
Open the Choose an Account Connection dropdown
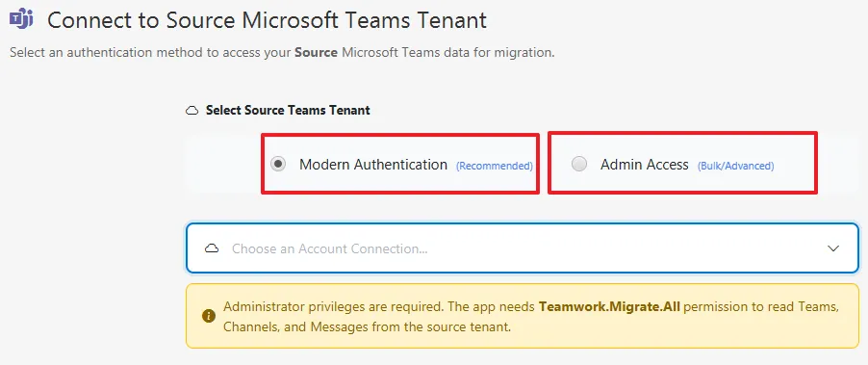click(x=523, y=248)
